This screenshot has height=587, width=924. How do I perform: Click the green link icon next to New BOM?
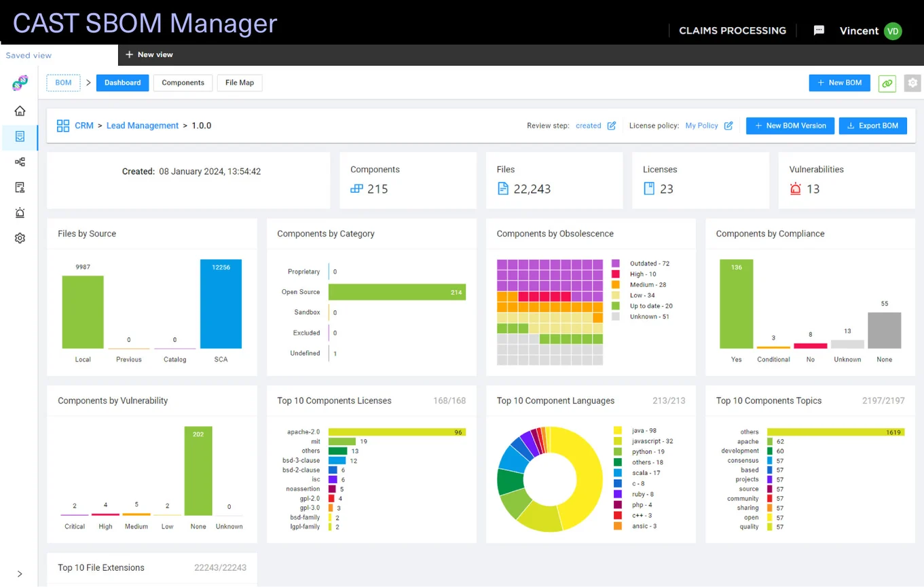click(887, 83)
